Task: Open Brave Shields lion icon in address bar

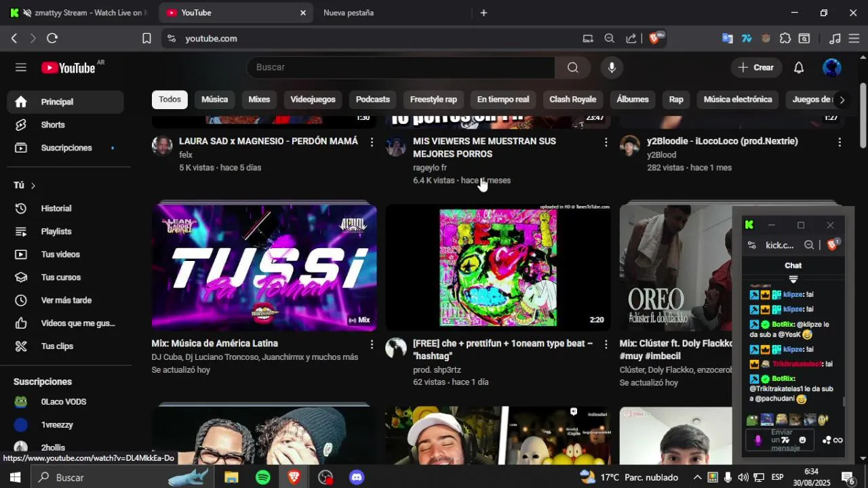Action: pyautogui.click(x=654, y=39)
